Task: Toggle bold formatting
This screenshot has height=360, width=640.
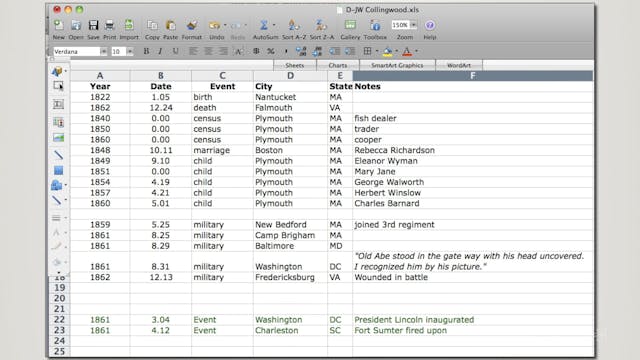Action: coord(146,51)
